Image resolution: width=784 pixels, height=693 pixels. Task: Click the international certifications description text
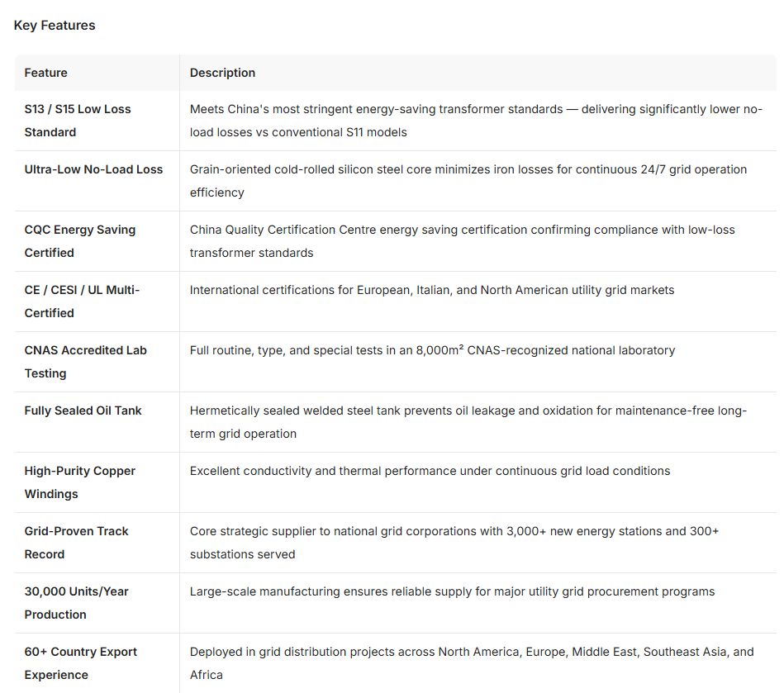(x=432, y=290)
